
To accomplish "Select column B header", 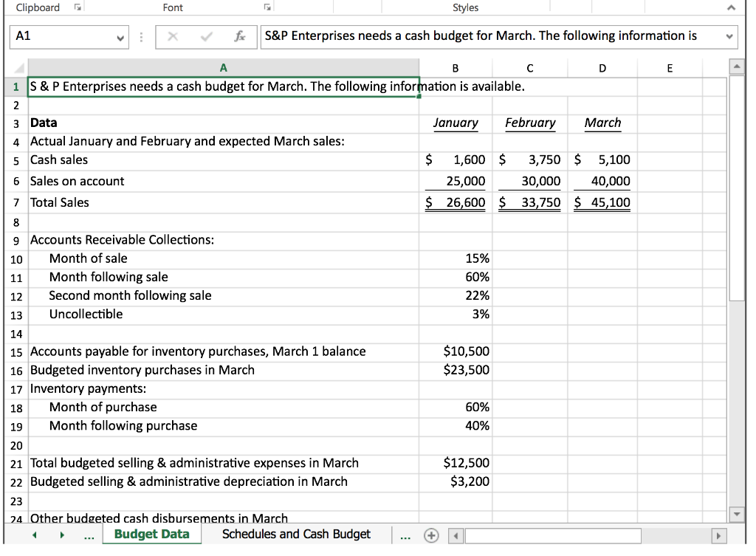I will (x=455, y=68).
